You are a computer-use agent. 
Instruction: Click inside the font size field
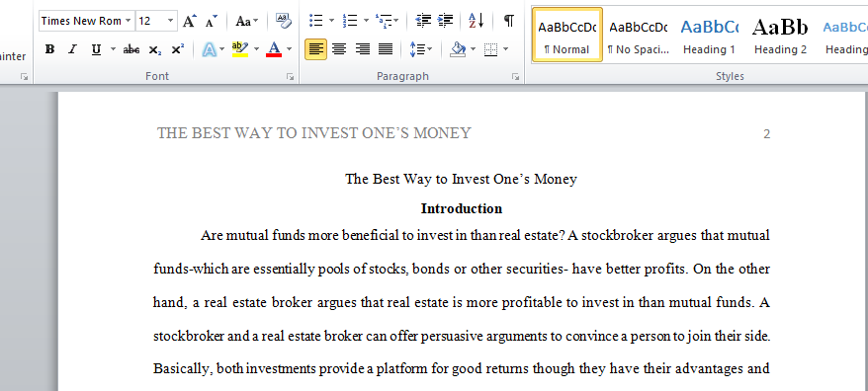pyautogui.click(x=150, y=21)
